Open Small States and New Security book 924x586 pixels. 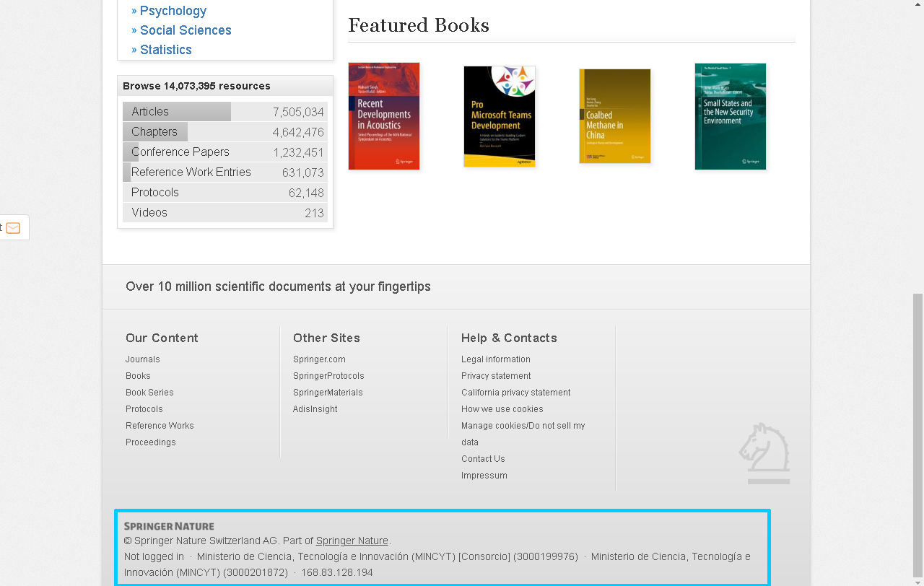coord(731,116)
